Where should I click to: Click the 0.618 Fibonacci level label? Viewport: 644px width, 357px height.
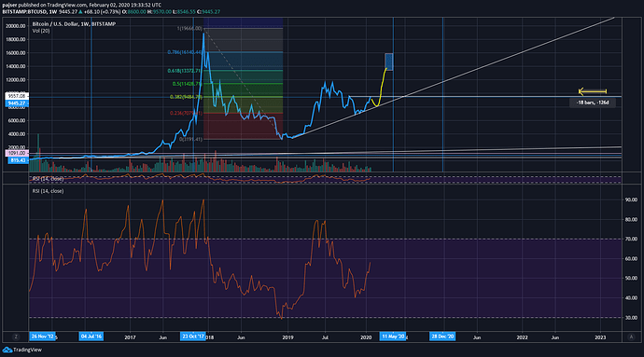(185, 71)
